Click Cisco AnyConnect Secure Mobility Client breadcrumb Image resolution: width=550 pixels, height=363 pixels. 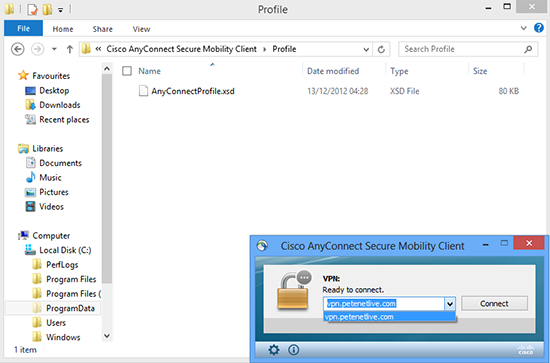(x=181, y=49)
